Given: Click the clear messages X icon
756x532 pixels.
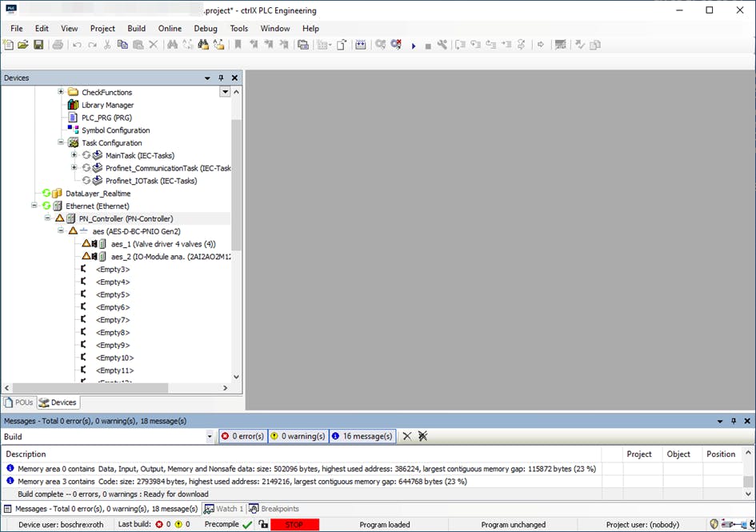Looking at the screenshot, I should pos(407,436).
